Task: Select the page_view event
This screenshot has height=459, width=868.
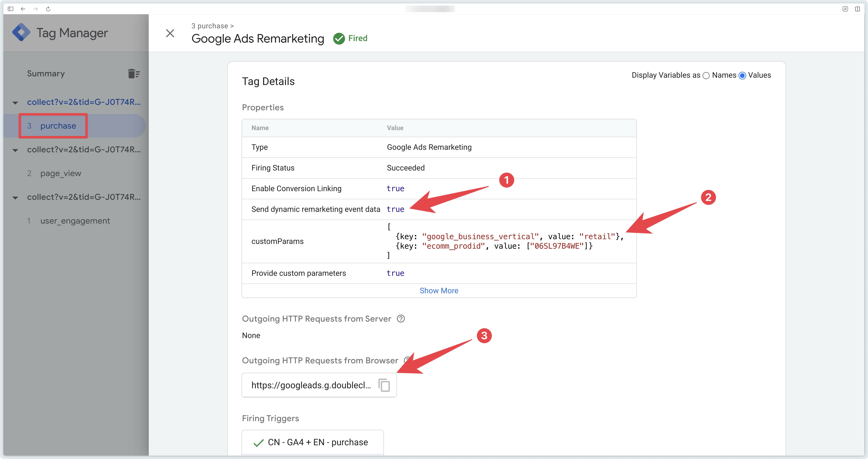Action: [x=61, y=173]
